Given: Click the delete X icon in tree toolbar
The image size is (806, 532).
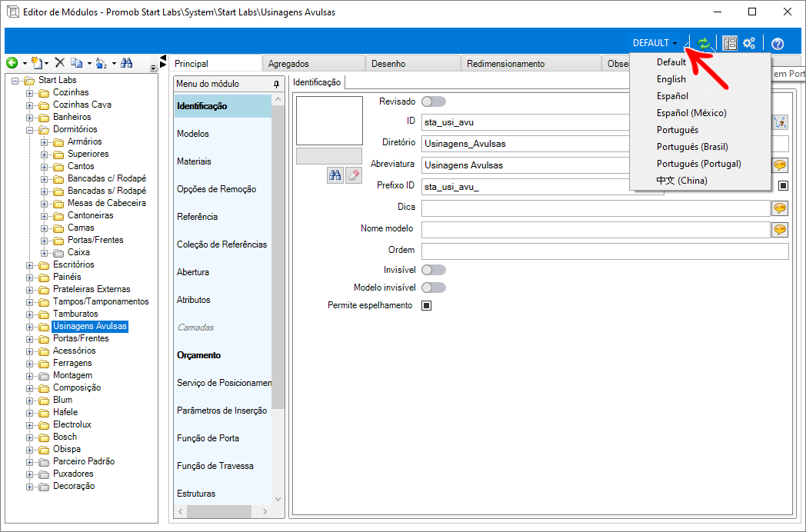Looking at the screenshot, I should point(59,63).
